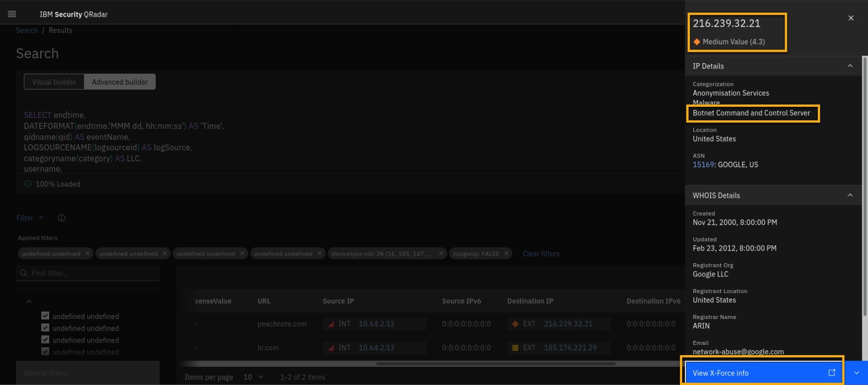
Task: Click the View X-Force info button
Action: click(x=764, y=373)
